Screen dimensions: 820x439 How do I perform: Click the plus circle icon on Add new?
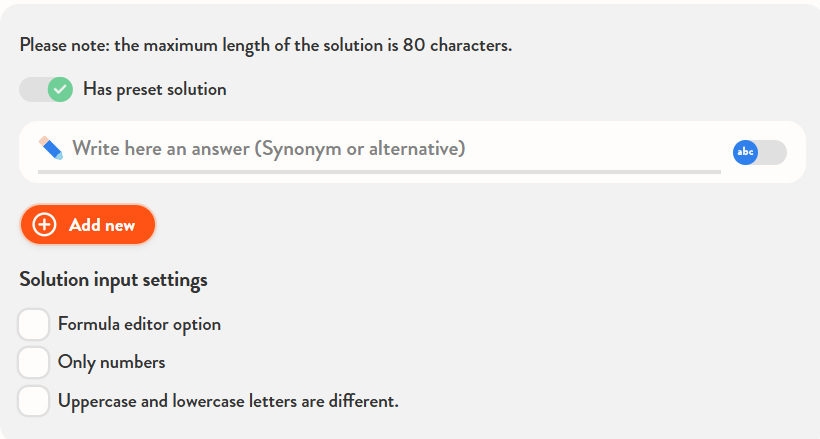pyautogui.click(x=44, y=225)
